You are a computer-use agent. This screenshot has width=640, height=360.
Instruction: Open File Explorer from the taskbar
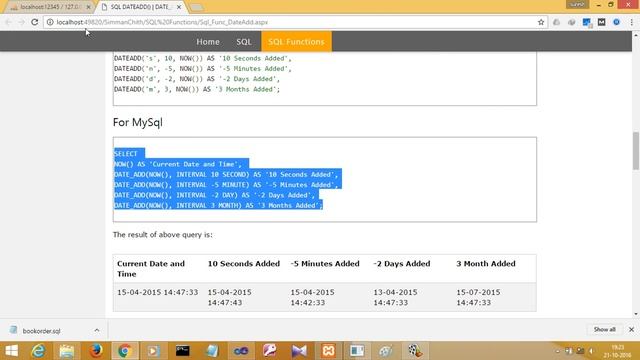tap(67, 351)
